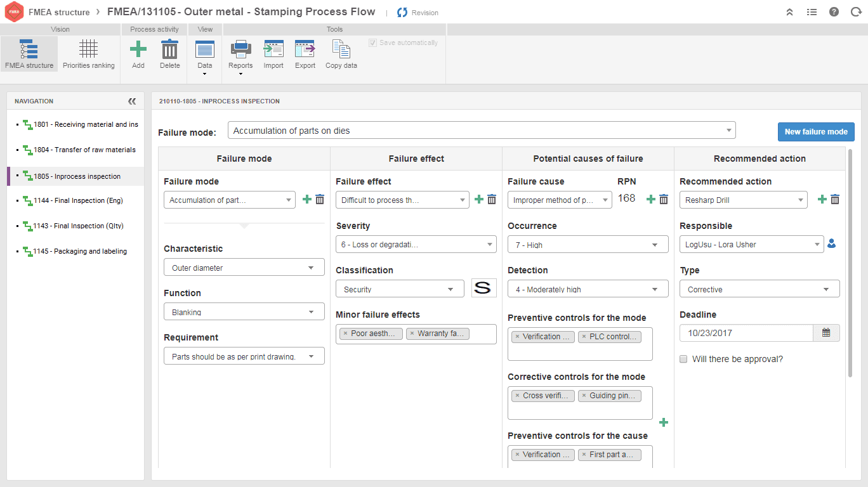868x487 pixels.
Task: Delete the Resharp Drill recommended action
Action: [x=835, y=200]
